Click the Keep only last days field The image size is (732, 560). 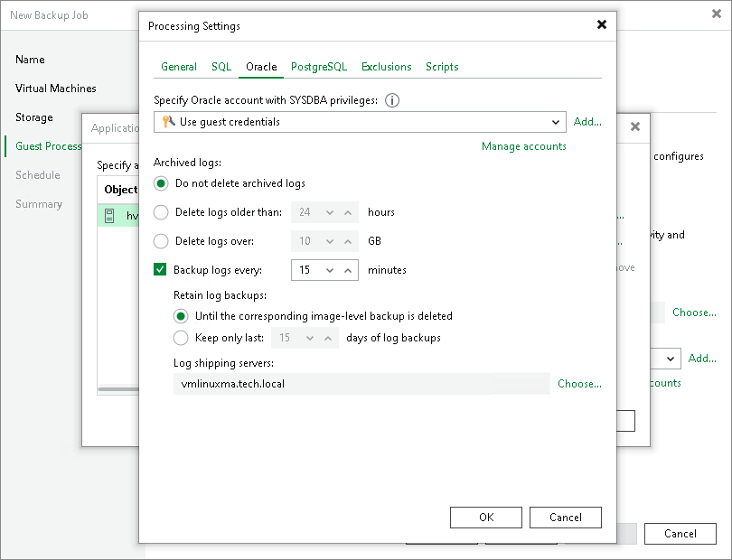pyautogui.click(x=305, y=338)
